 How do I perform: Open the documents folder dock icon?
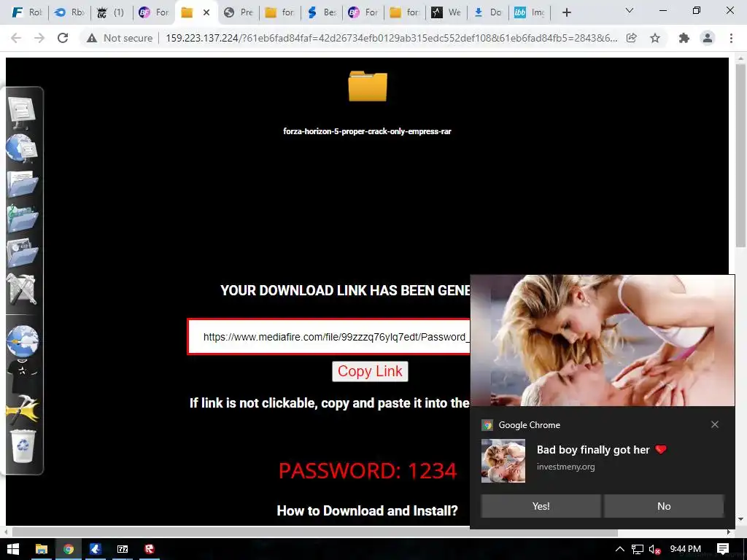(22, 183)
